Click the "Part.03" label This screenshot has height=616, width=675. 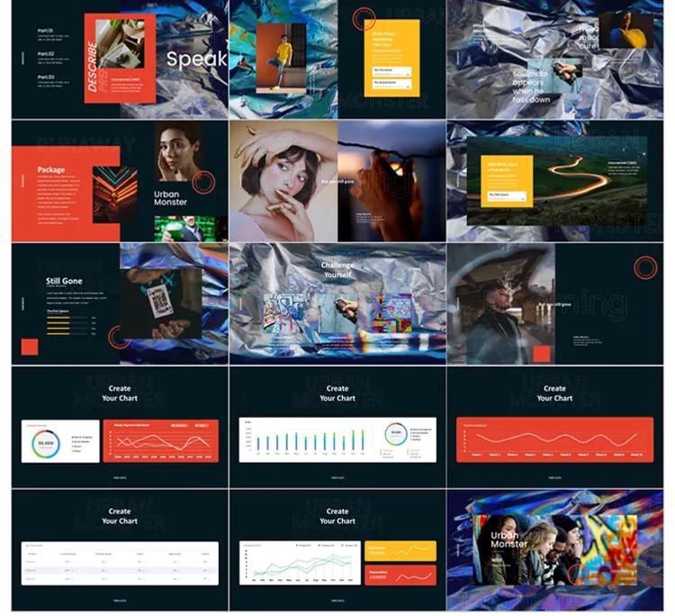46,77
